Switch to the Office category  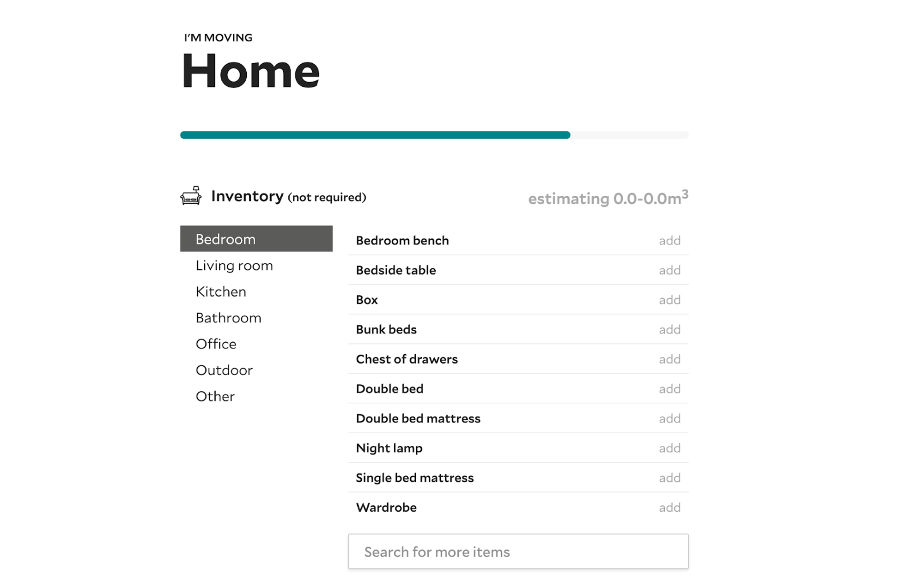coord(216,344)
